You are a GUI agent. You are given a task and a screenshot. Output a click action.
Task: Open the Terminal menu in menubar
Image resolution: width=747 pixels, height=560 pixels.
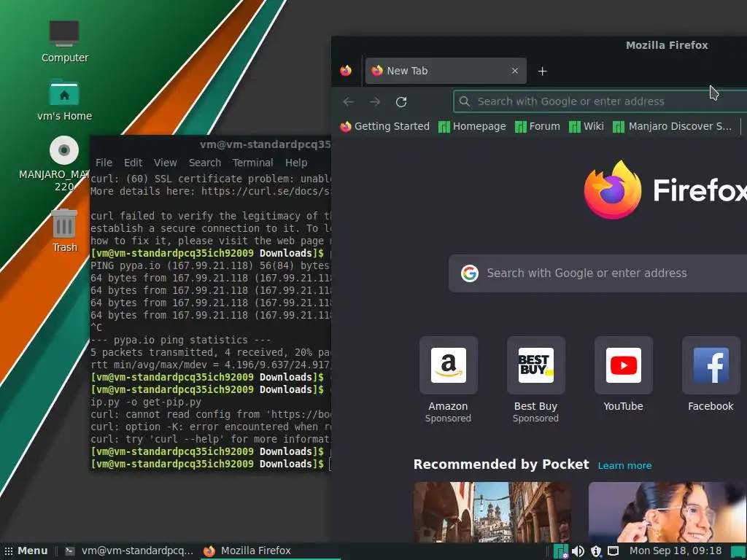[x=253, y=163]
